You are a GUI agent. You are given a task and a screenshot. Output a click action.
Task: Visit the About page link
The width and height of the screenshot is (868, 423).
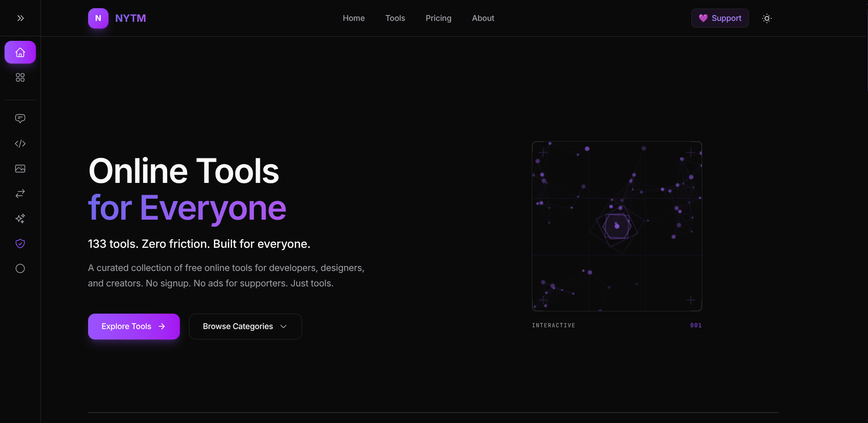pos(482,18)
